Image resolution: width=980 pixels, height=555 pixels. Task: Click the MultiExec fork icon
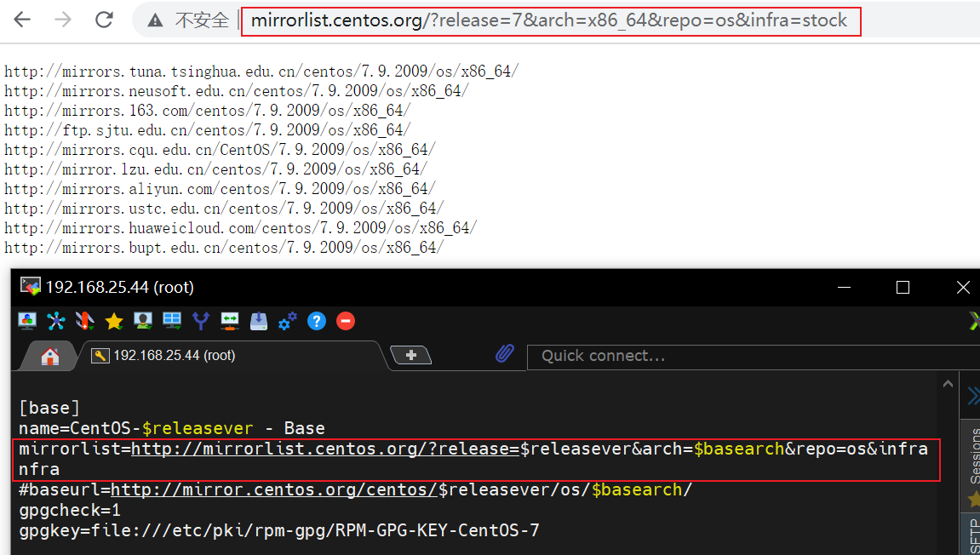click(x=201, y=321)
